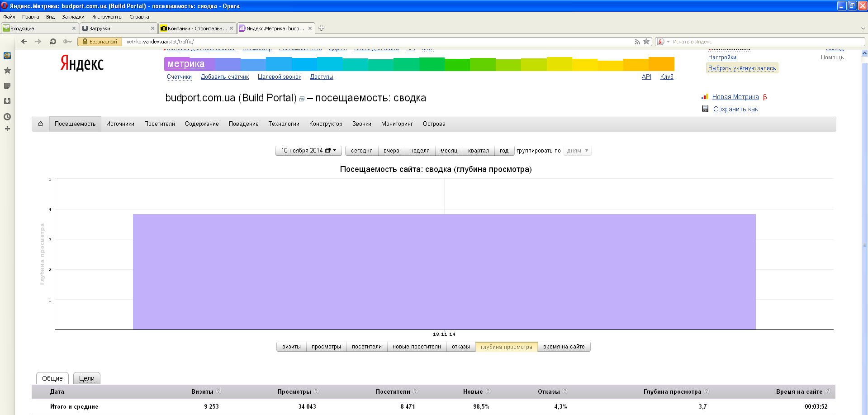
Task: Open the Посещаемость section tab
Action: 75,124
